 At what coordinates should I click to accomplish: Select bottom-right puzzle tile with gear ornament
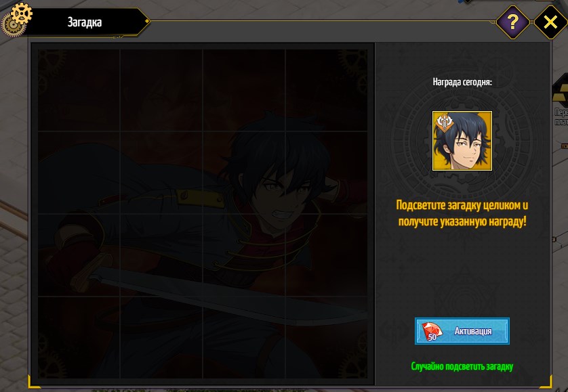(327, 338)
